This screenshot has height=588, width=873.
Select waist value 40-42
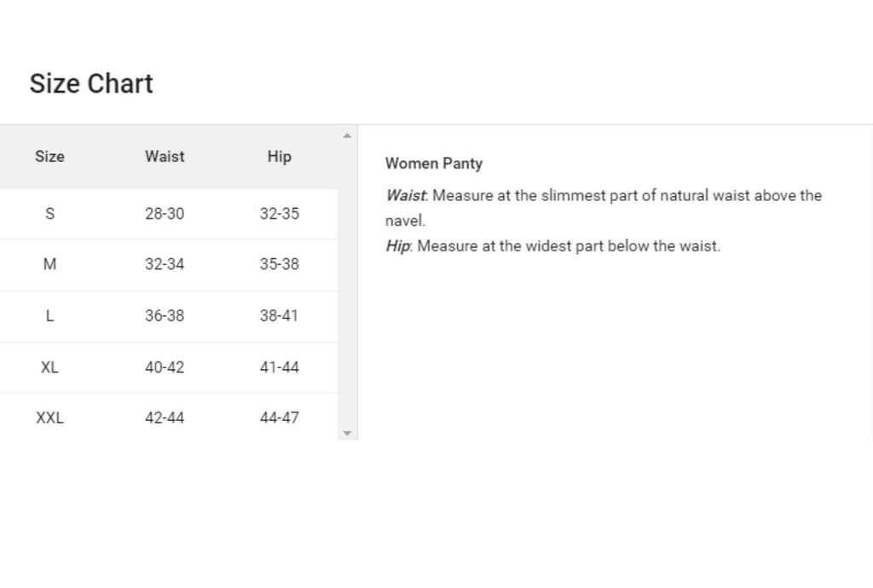click(x=165, y=367)
